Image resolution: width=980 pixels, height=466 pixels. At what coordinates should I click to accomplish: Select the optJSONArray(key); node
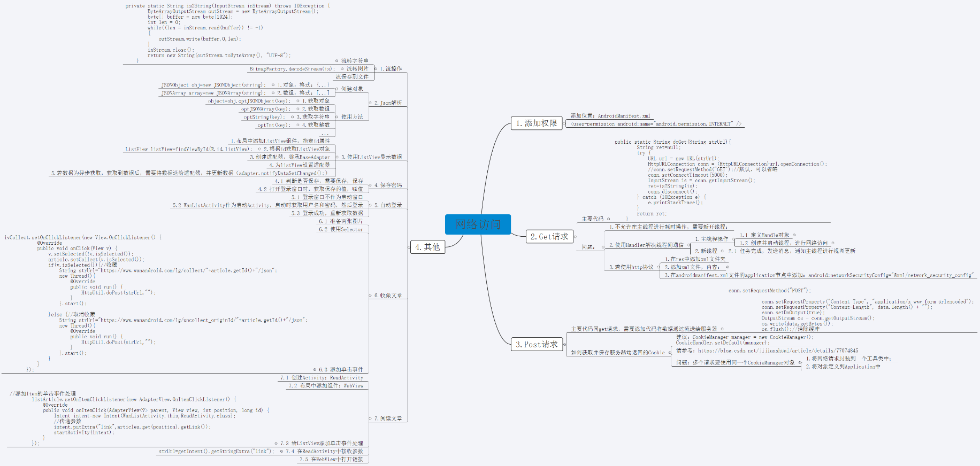pyautogui.click(x=265, y=109)
